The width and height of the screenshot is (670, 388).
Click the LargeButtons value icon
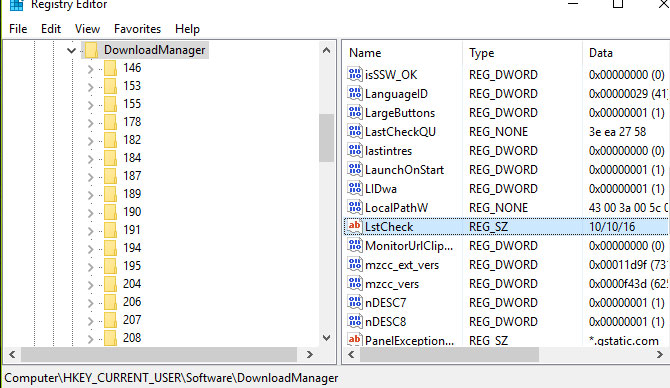pyautogui.click(x=355, y=112)
